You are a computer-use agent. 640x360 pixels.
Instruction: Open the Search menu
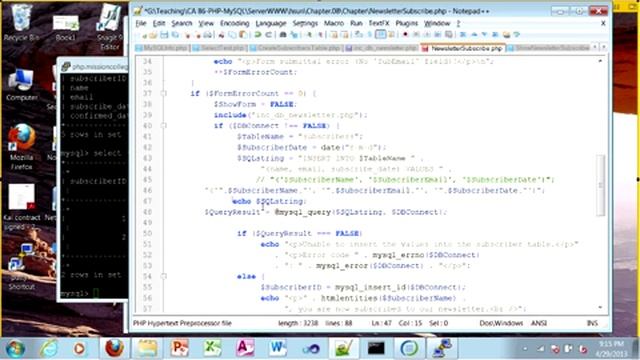click(182, 23)
